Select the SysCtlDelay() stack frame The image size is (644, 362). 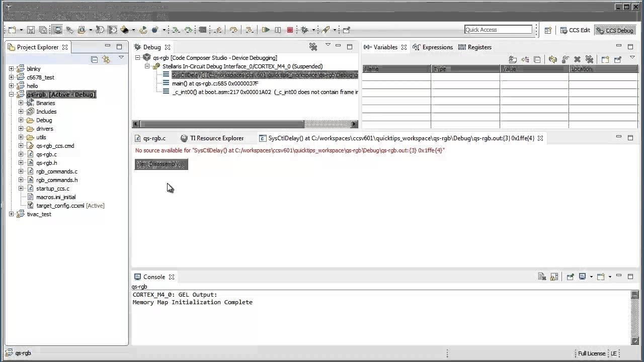pyautogui.click(x=265, y=75)
